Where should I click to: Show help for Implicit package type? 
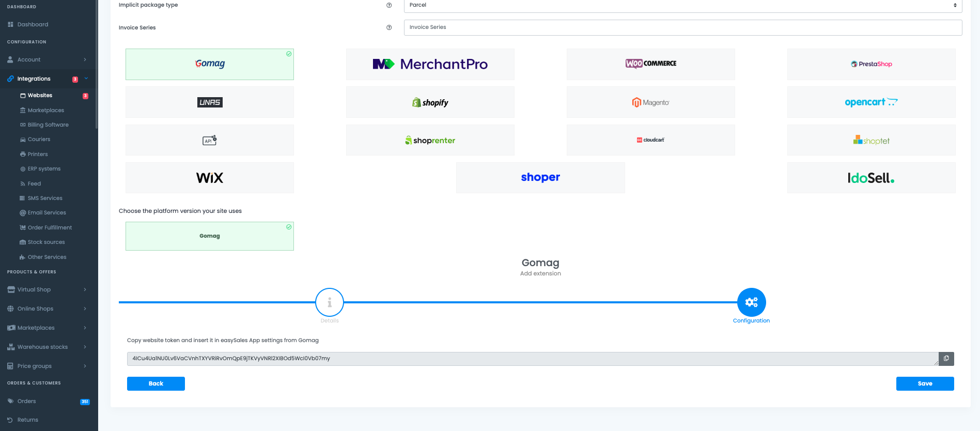pyautogui.click(x=389, y=5)
